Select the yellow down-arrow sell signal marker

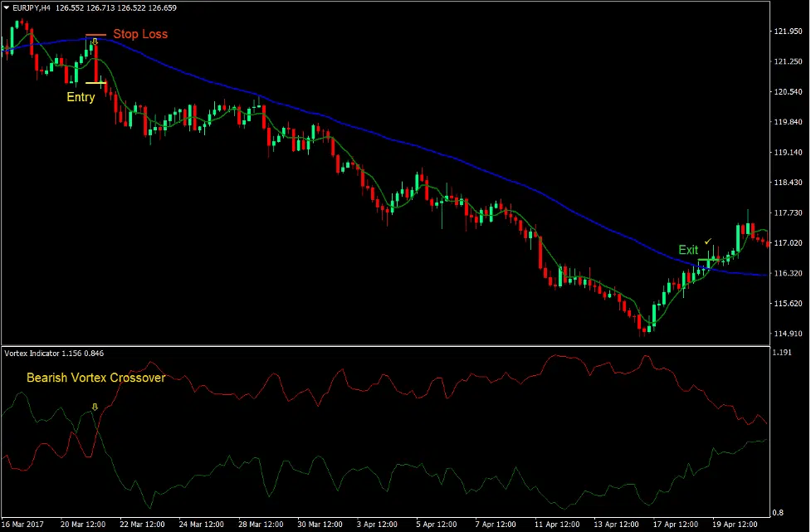(95, 41)
